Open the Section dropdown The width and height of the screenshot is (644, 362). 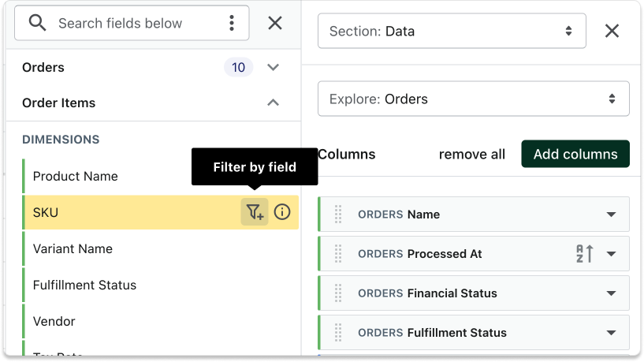(x=452, y=32)
